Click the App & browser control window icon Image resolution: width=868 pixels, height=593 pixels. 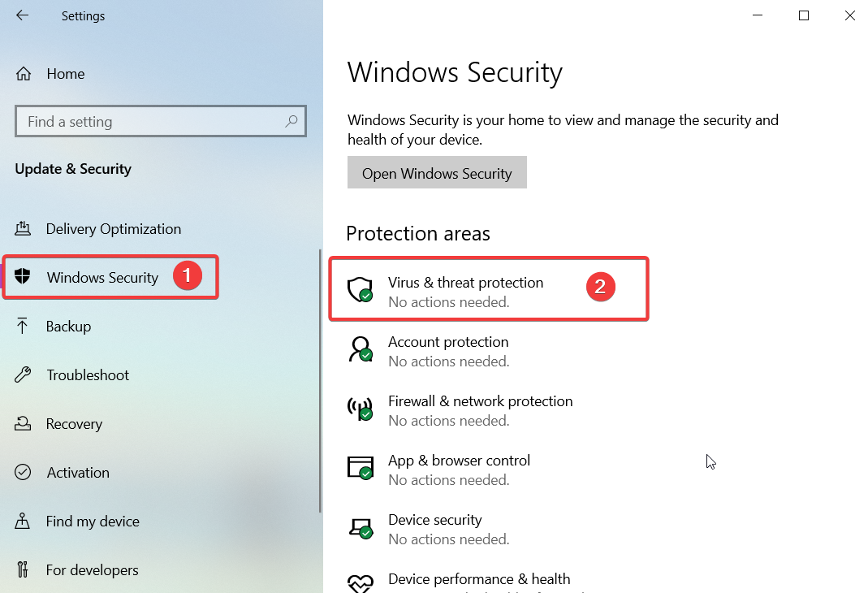coord(360,468)
